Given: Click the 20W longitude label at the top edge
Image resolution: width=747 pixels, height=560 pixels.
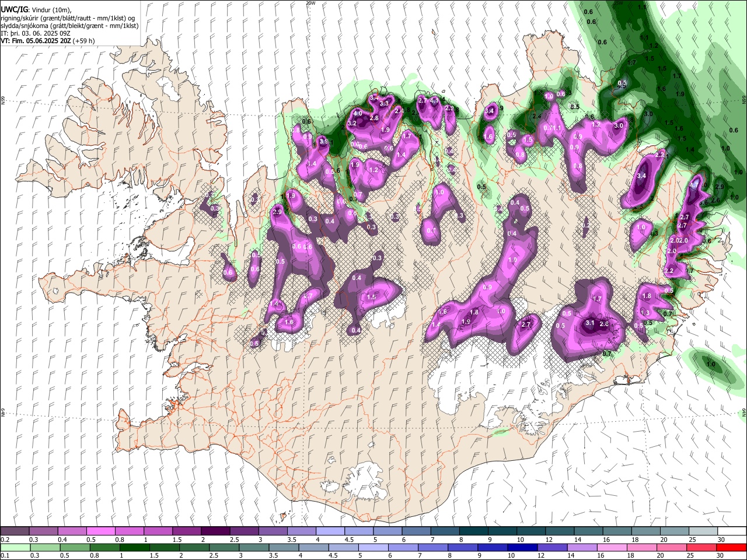Looking at the screenshot, I should pos(310,3).
